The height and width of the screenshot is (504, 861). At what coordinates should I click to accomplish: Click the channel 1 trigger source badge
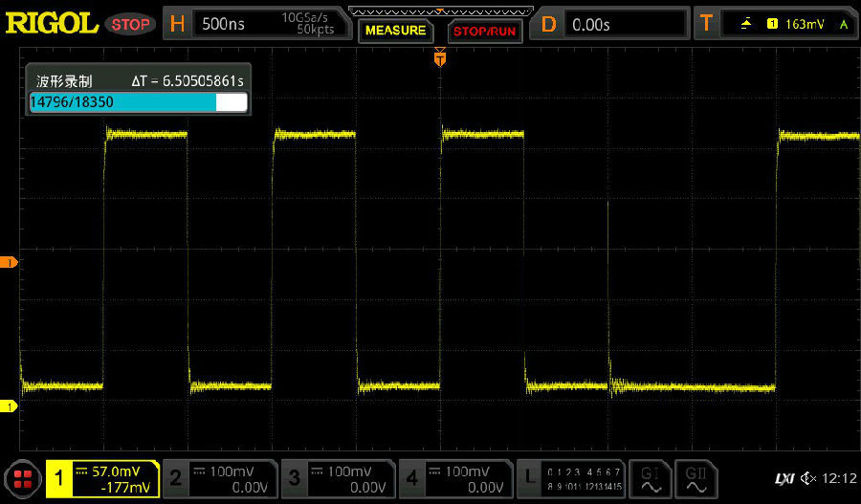tap(772, 24)
